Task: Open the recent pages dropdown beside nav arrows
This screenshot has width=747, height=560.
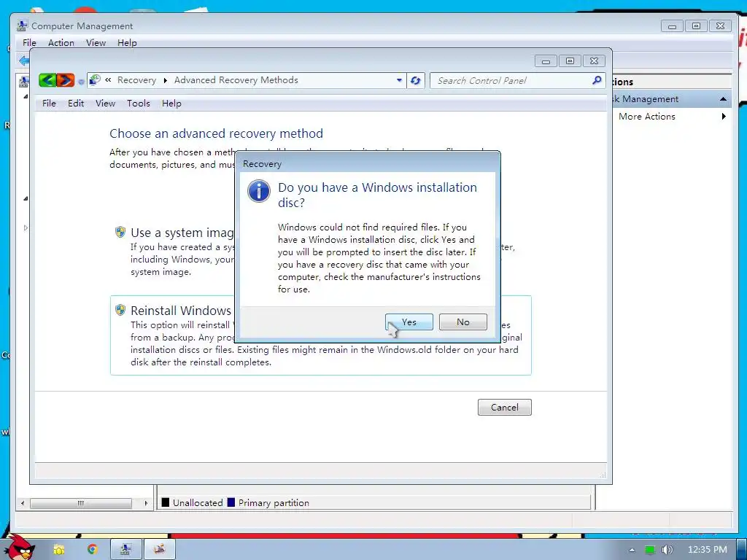Action: (x=81, y=82)
